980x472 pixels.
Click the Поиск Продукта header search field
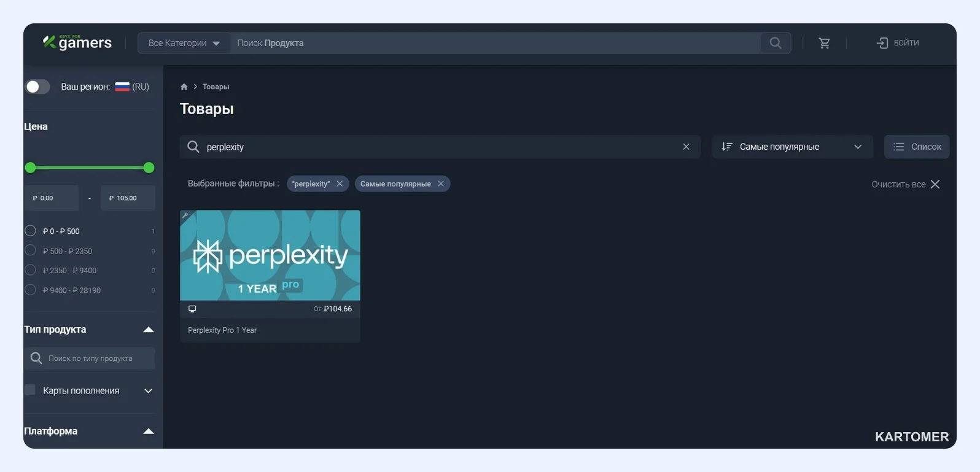(x=495, y=43)
